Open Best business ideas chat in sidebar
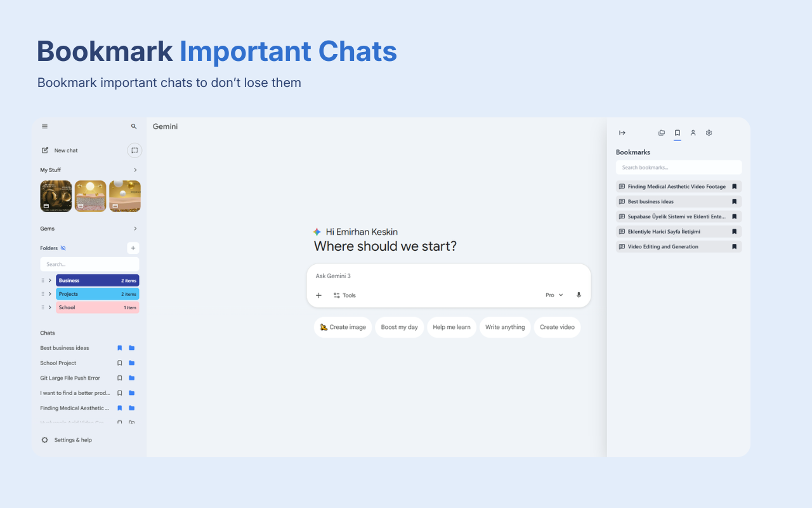812x508 pixels. 65,348
